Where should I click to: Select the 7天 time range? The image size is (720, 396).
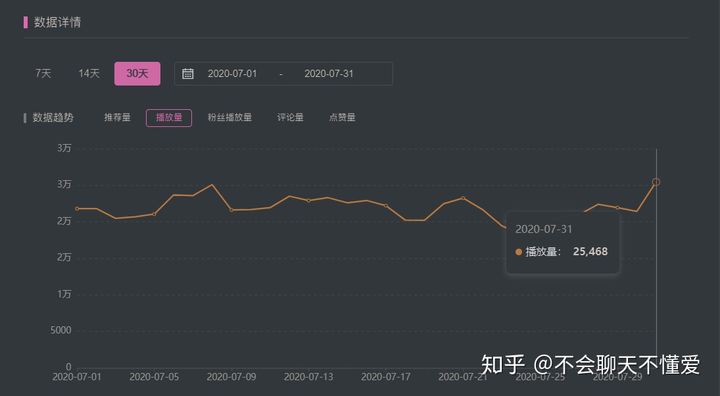pyautogui.click(x=43, y=74)
